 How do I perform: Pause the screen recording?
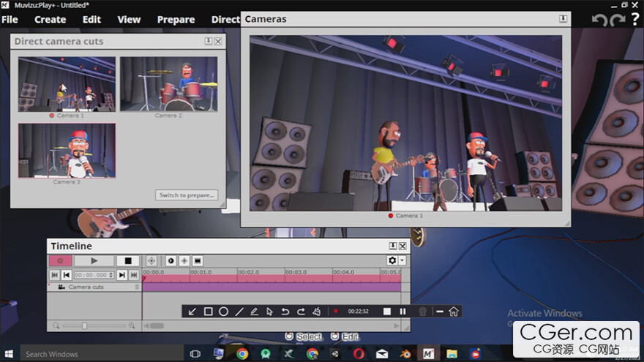pyautogui.click(x=403, y=312)
